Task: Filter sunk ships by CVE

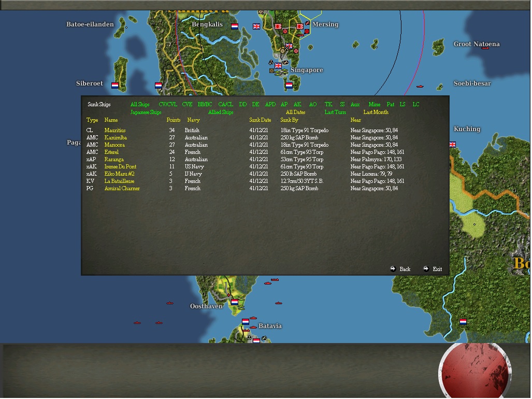Action: [188, 105]
